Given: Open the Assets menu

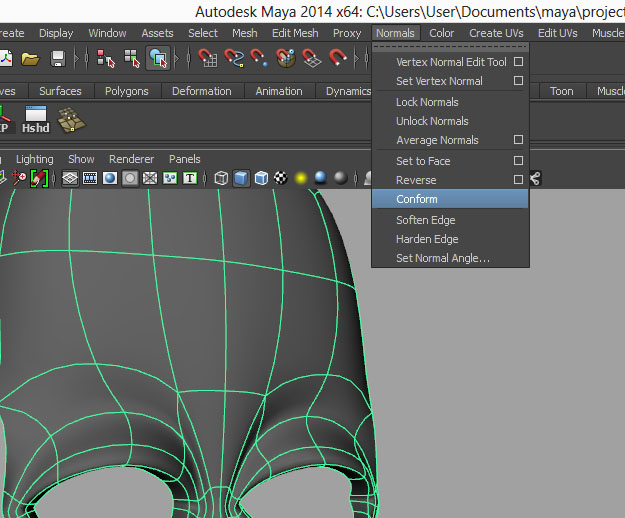Looking at the screenshot, I should pyautogui.click(x=157, y=33).
